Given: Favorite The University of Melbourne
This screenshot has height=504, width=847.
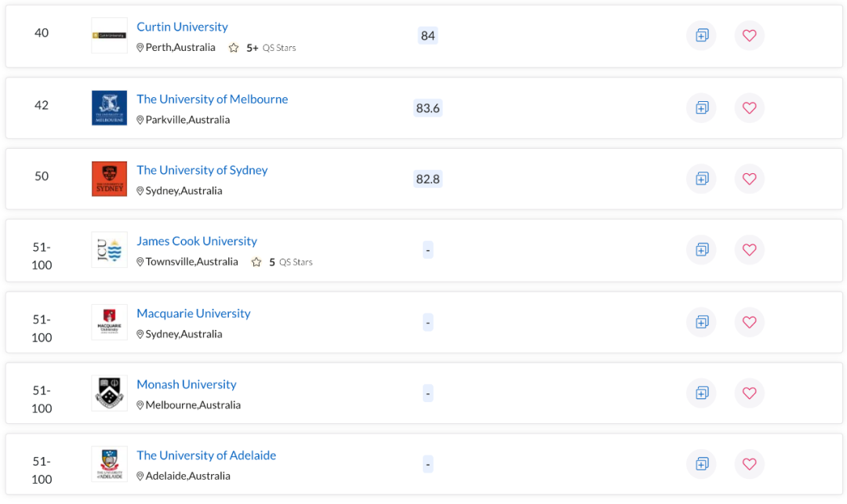Looking at the screenshot, I should click(x=749, y=107).
